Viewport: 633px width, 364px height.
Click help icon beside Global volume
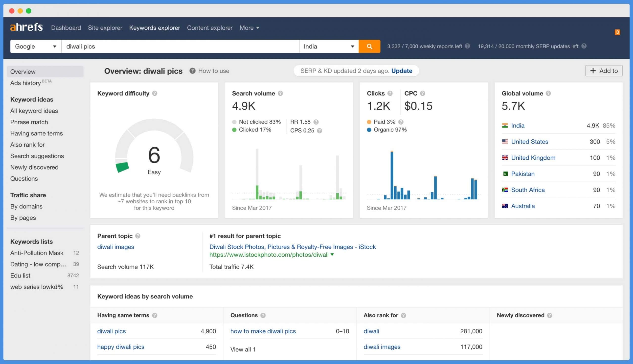[x=548, y=93]
